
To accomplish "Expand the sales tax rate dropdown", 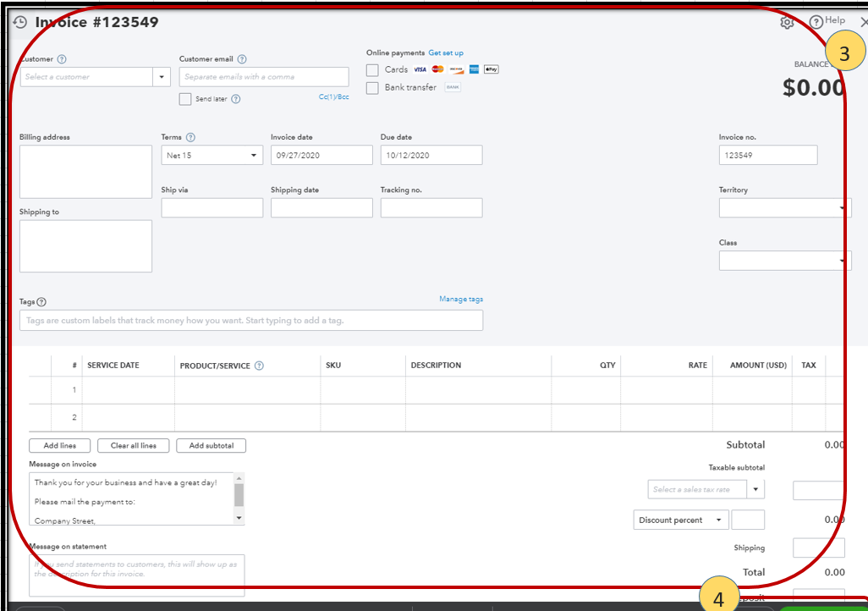I will click(755, 489).
